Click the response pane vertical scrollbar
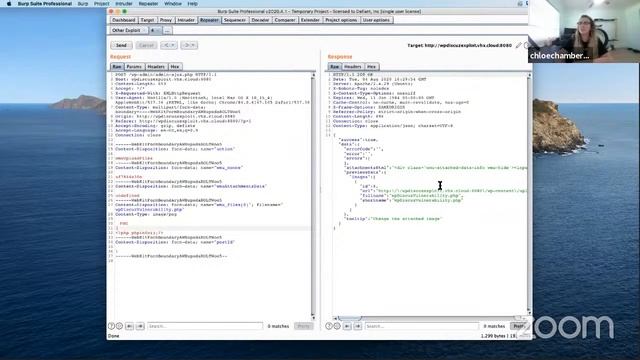Screen dimensions: 640x360 tap(529, 194)
